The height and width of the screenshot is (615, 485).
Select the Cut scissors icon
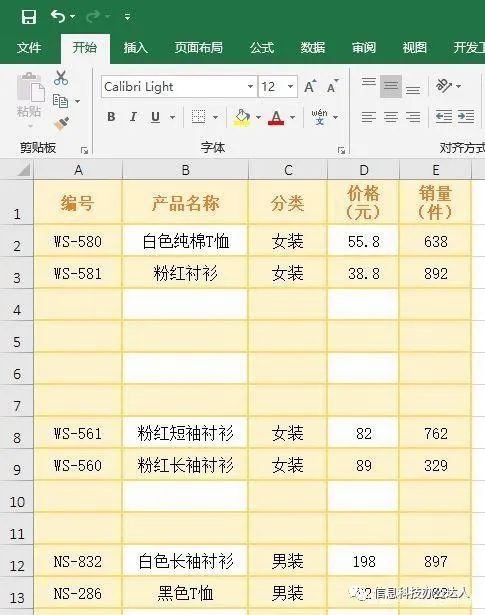pos(61,78)
